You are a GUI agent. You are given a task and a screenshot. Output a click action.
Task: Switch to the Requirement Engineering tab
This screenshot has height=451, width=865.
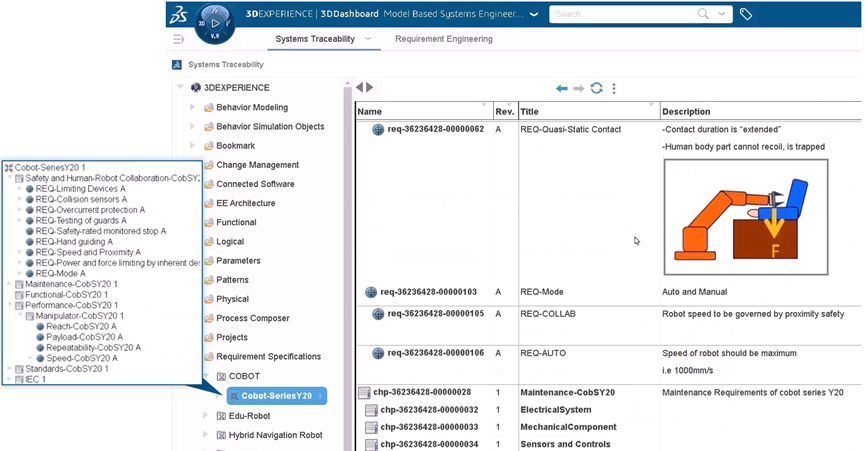[443, 39]
